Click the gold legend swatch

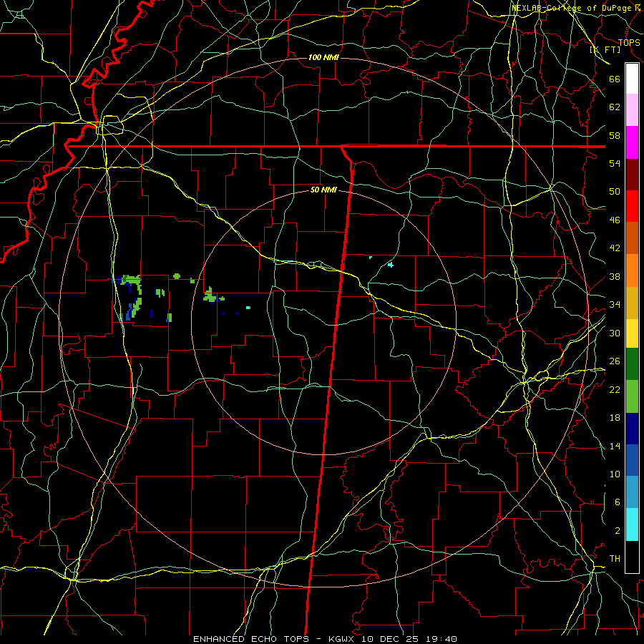tap(632, 303)
